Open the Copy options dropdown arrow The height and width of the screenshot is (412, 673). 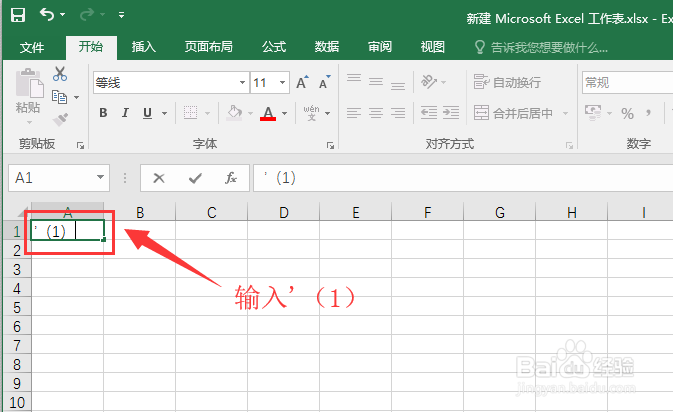76,97
